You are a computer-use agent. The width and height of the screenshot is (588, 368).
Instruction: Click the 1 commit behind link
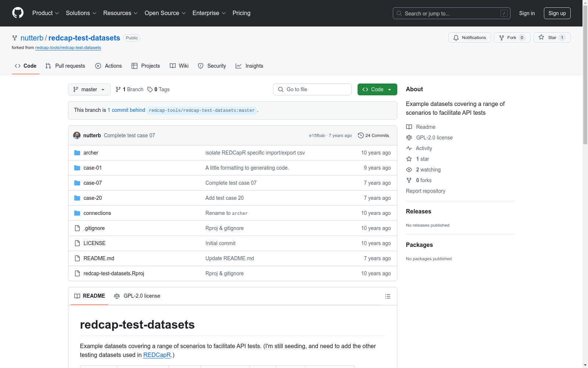[126, 110]
